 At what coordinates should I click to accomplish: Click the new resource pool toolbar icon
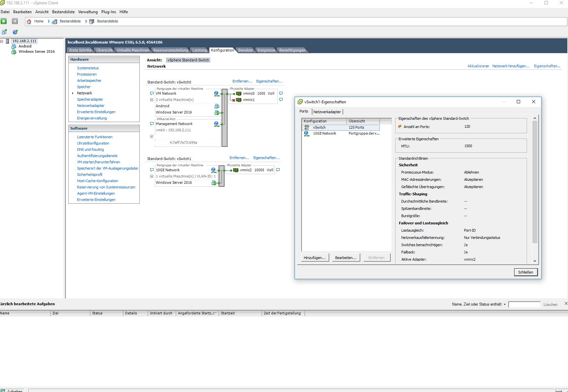point(15,32)
